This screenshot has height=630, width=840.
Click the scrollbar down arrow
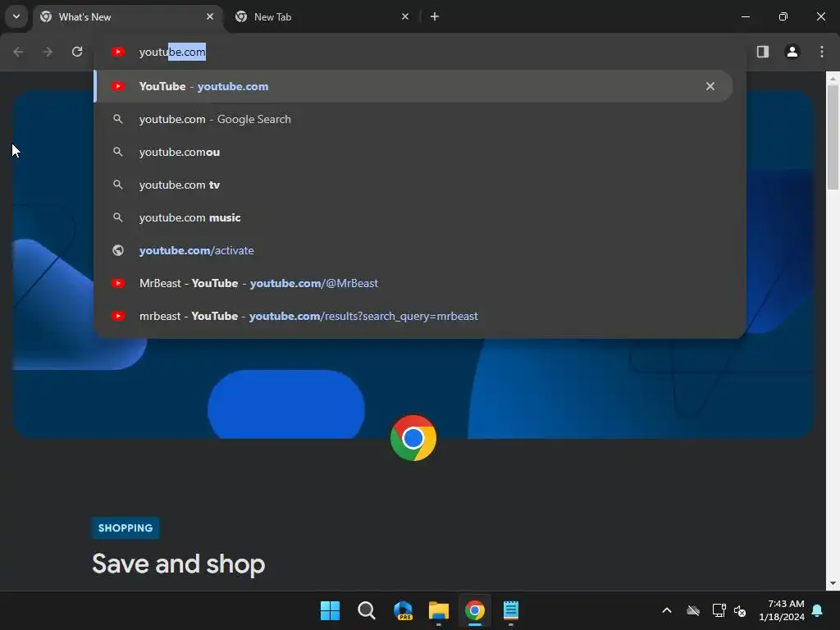833,583
